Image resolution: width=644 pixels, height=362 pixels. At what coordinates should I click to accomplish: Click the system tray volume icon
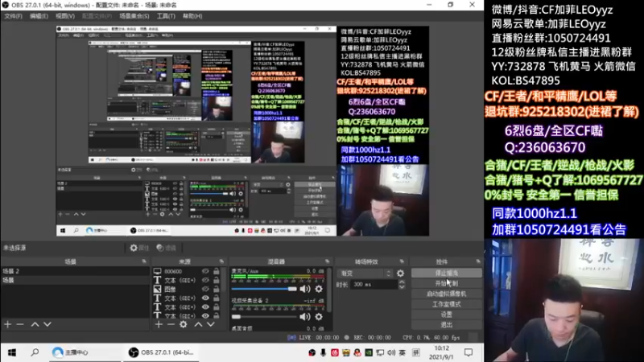click(391, 352)
